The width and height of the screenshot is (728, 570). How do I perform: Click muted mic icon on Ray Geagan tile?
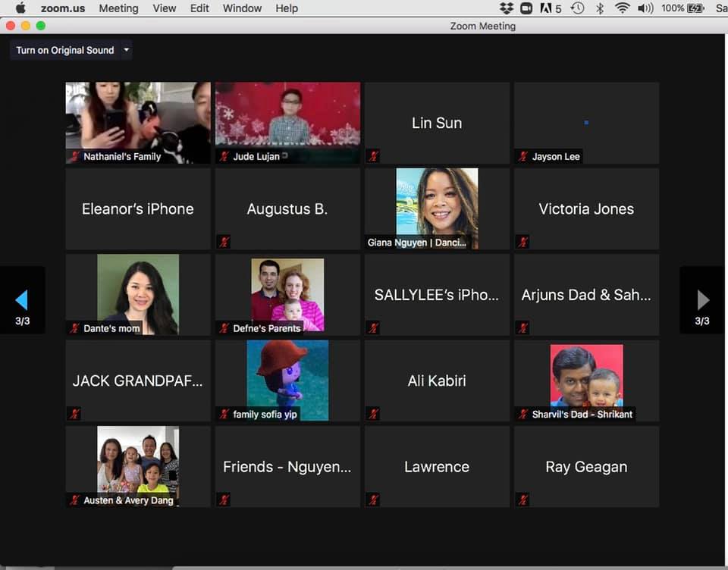pos(522,500)
